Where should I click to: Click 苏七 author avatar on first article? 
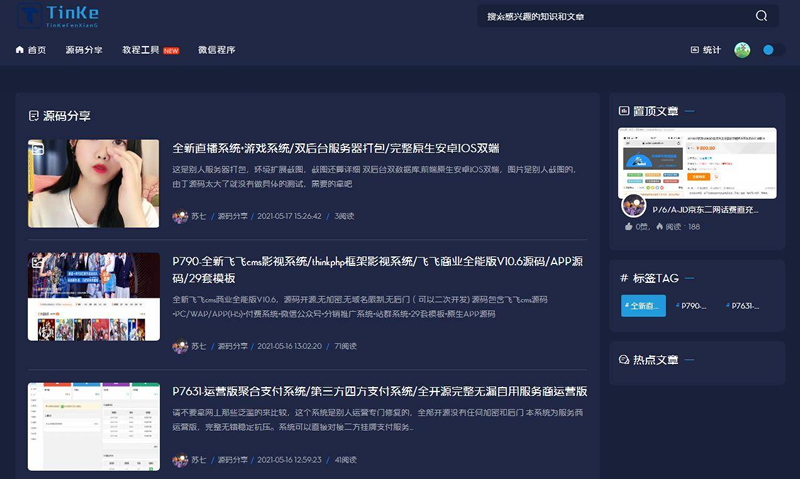pos(180,216)
